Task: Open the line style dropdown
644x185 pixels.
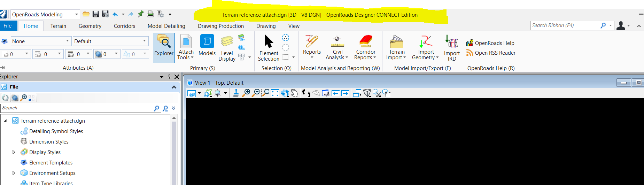Action: (59, 54)
